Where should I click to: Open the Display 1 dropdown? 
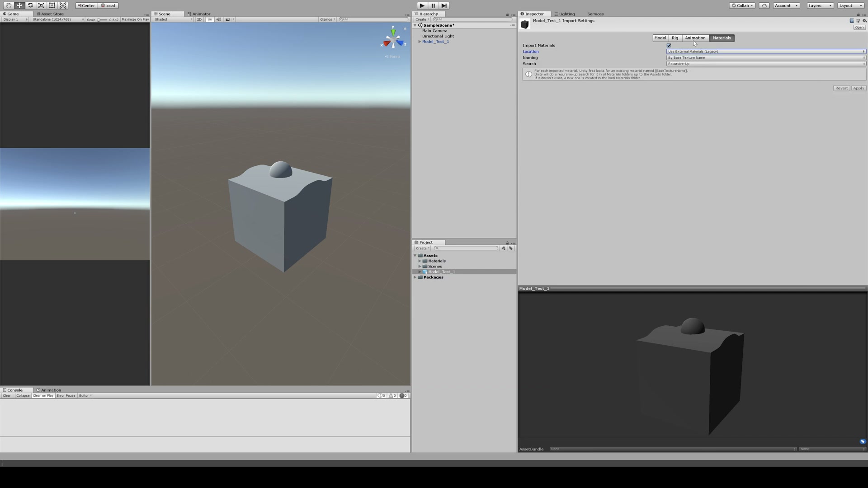click(15, 19)
